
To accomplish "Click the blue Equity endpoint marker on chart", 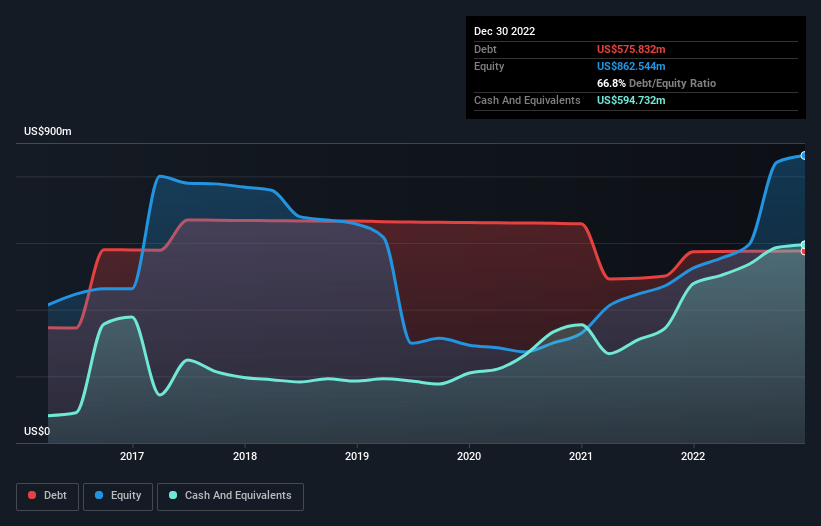I will pos(804,156).
